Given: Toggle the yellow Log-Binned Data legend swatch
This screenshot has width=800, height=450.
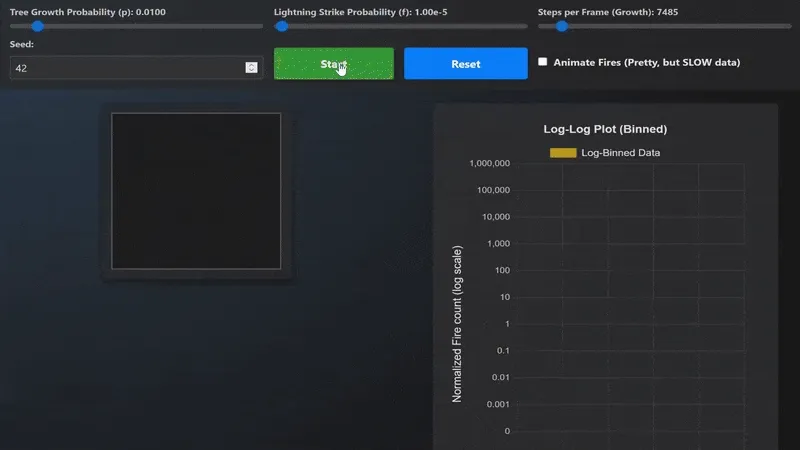Looking at the screenshot, I should pos(563,153).
